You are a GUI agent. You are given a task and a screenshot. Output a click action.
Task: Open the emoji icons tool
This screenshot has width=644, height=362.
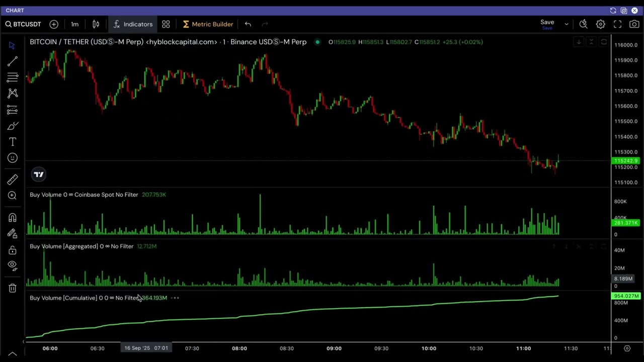[13, 158]
